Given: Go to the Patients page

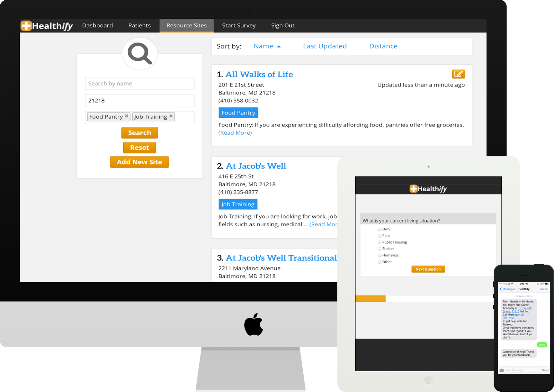Looking at the screenshot, I should [x=140, y=26].
